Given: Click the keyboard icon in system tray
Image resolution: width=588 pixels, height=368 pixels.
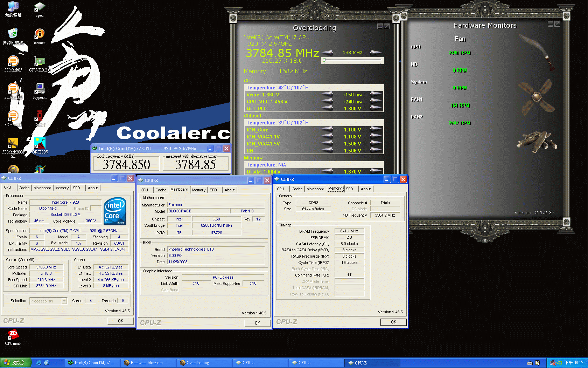Looking at the screenshot, I should coord(530,363).
